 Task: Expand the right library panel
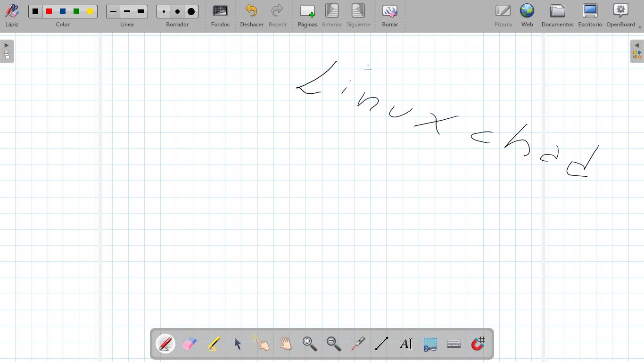click(x=637, y=51)
